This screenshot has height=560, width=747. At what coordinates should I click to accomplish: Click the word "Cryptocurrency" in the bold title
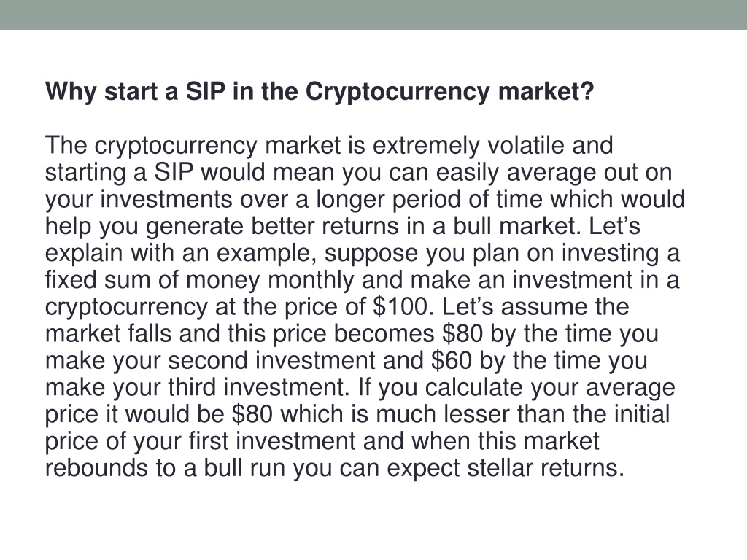(x=398, y=91)
